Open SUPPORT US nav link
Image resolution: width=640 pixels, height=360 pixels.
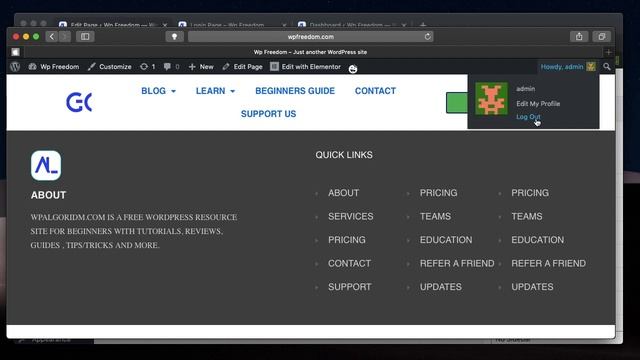(x=268, y=114)
